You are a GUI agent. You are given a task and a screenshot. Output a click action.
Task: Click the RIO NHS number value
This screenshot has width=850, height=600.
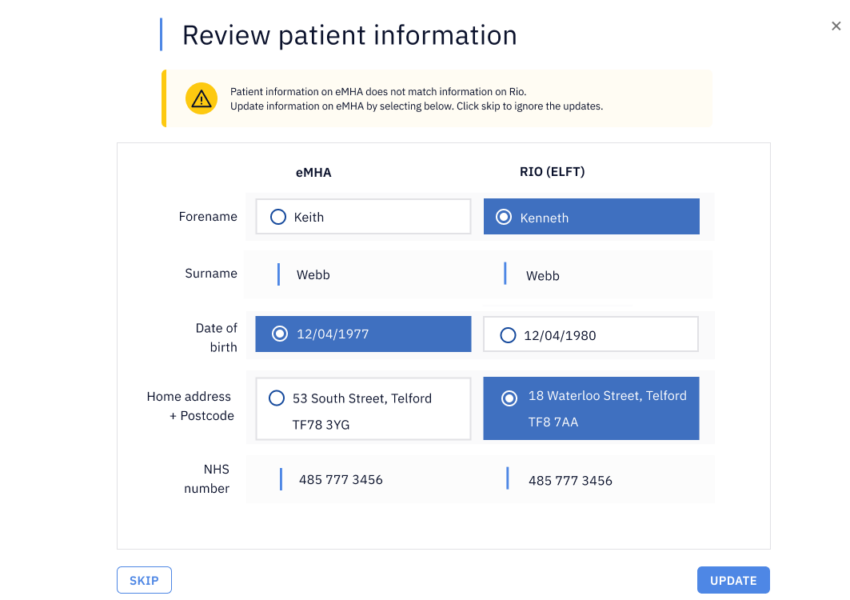[570, 481]
